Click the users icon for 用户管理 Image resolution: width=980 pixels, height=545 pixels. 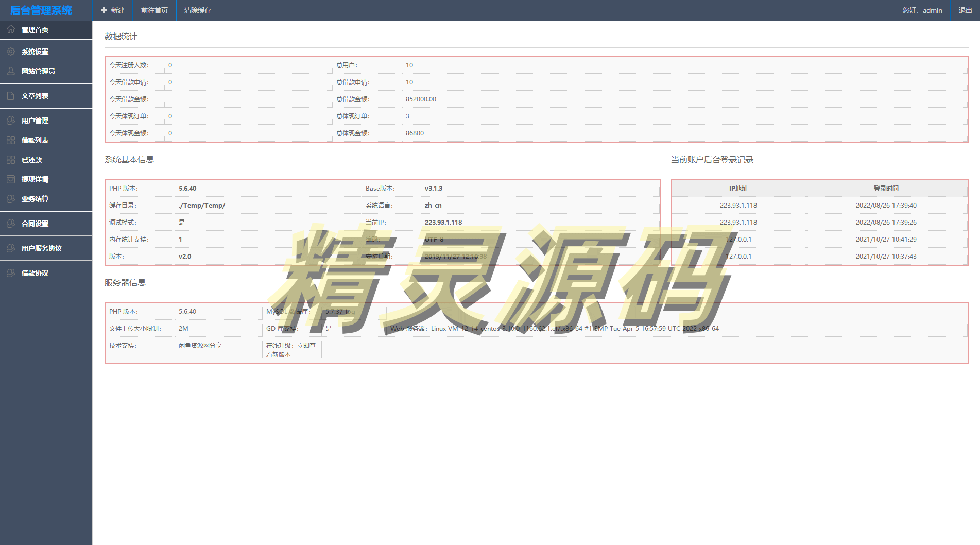11,121
